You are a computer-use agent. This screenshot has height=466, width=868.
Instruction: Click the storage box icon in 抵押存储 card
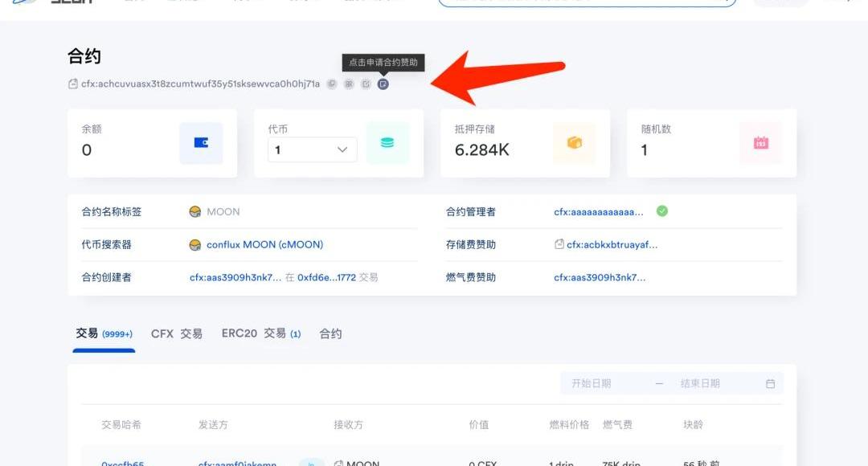point(574,143)
